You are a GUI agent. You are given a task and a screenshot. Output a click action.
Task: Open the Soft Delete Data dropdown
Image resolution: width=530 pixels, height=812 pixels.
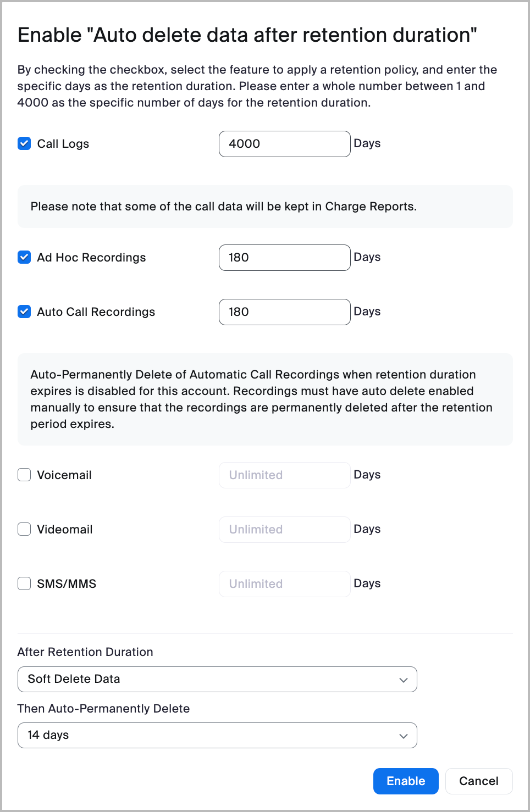(x=217, y=680)
